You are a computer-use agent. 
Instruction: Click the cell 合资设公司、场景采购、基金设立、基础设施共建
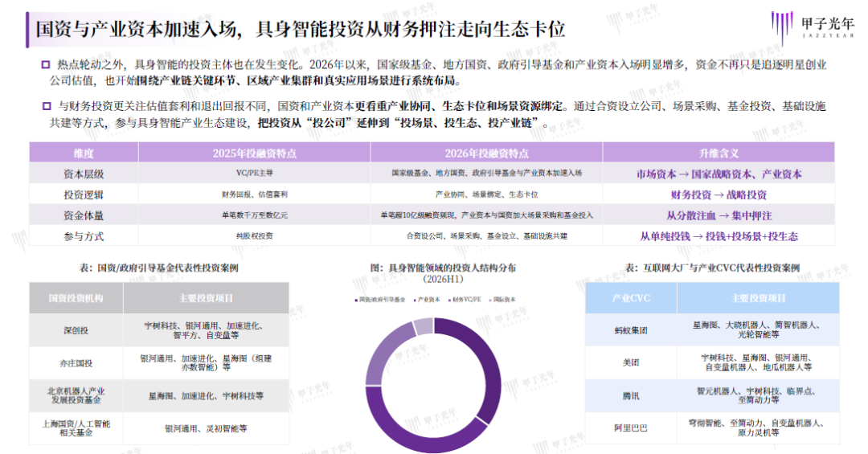(x=486, y=236)
